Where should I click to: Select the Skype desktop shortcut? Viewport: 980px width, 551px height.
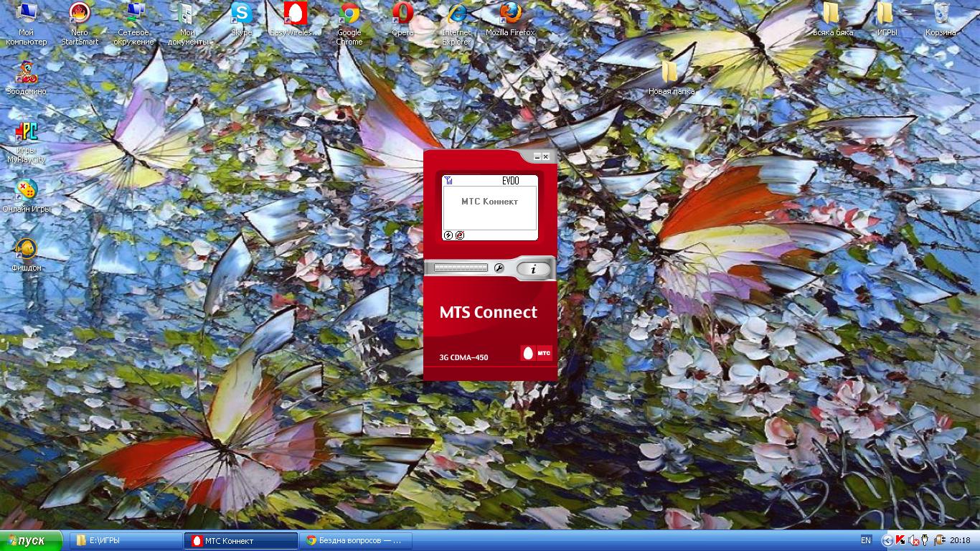click(x=241, y=20)
